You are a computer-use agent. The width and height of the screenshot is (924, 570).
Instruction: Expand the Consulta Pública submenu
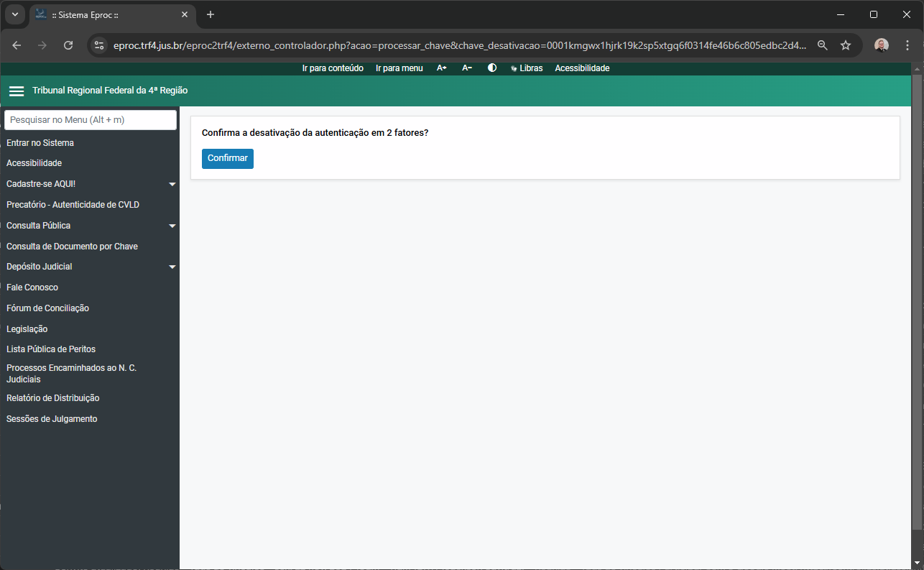pyautogui.click(x=172, y=226)
